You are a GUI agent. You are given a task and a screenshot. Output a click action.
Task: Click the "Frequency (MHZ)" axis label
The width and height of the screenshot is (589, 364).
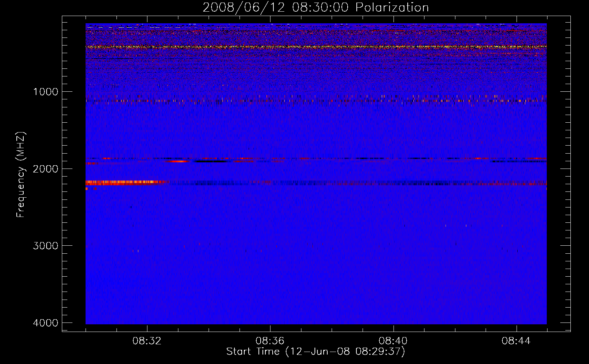(21, 175)
